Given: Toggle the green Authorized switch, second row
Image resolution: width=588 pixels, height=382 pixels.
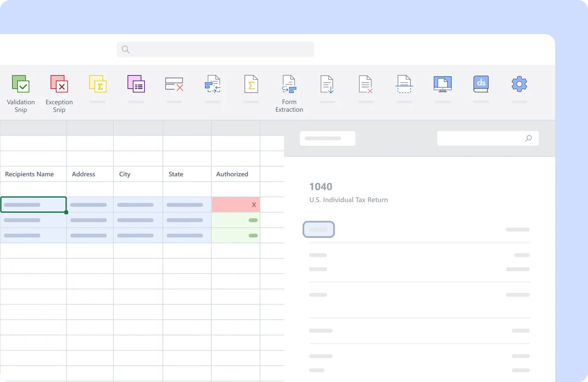Looking at the screenshot, I should (253, 220).
